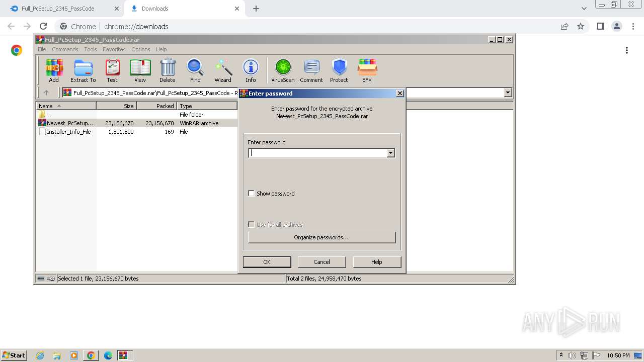Open the Downloads page more actions menu
This screenshot has height=362, width=644.
click(x=627, y=50)
